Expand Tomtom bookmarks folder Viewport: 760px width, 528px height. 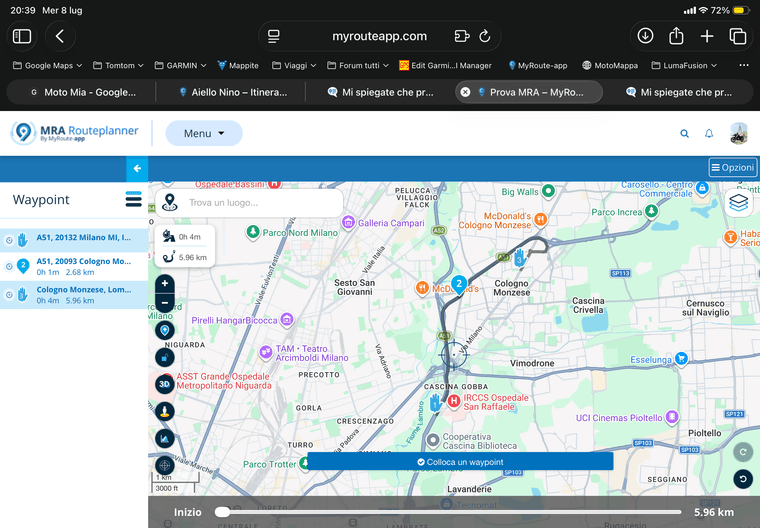(118, 65)
